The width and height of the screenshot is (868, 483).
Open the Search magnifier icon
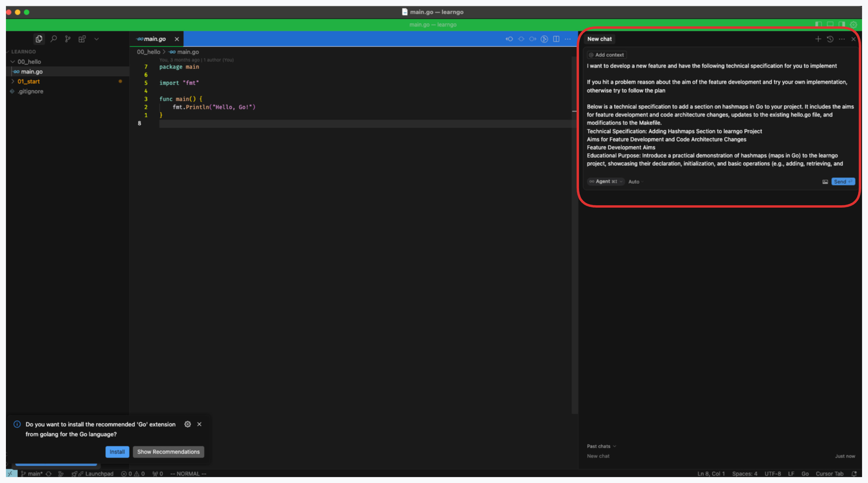54,39
